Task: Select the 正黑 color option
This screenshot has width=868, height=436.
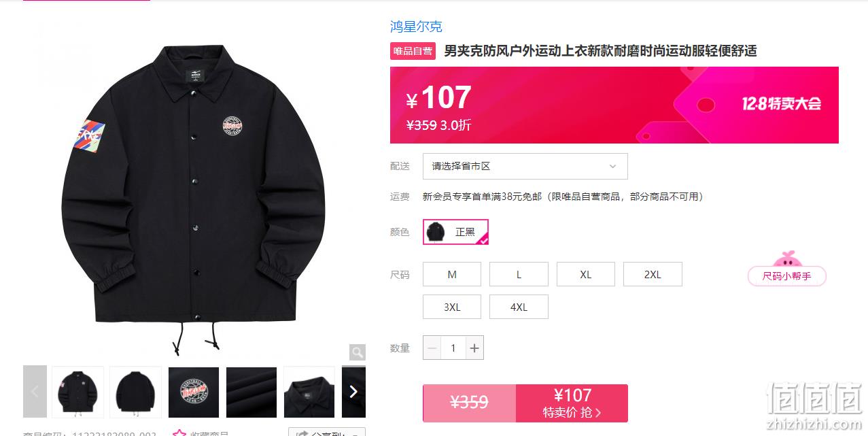Action: [x=455, y=232]
